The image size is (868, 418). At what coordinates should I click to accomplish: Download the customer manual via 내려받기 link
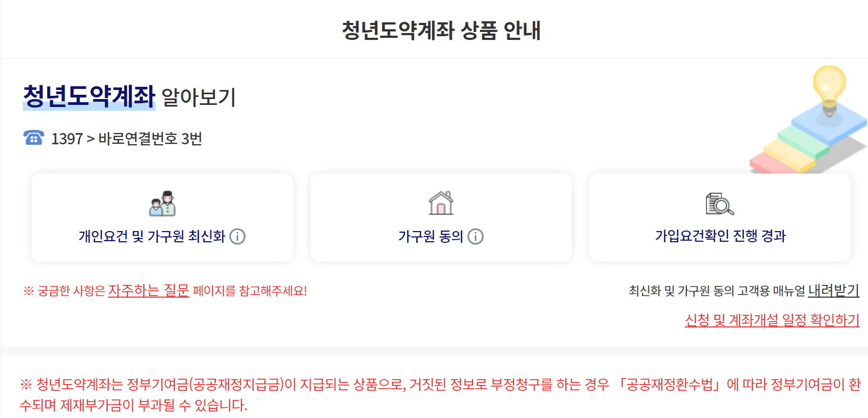pos(833,291)
